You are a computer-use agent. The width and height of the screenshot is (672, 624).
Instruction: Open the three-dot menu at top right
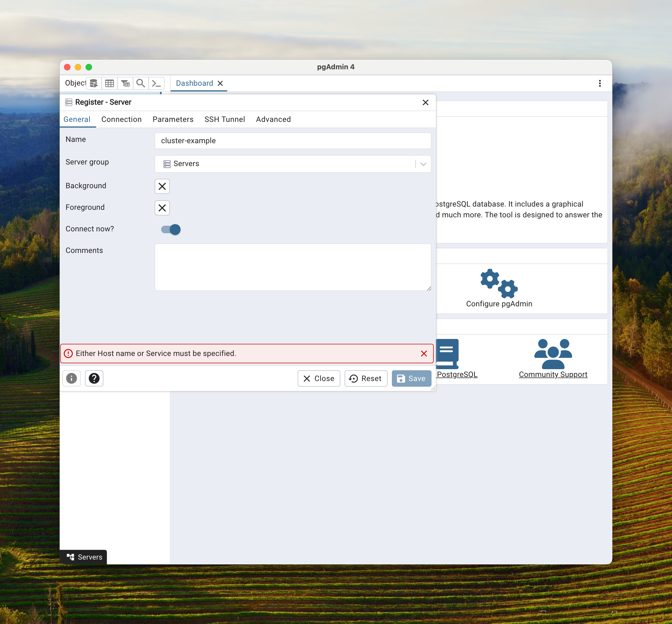click(x=600, y=83)
